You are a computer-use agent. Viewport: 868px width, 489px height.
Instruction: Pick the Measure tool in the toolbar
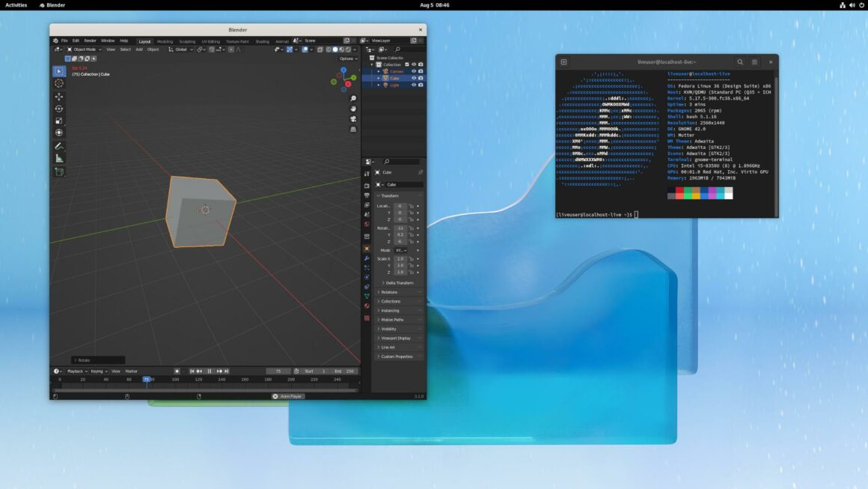60,160
